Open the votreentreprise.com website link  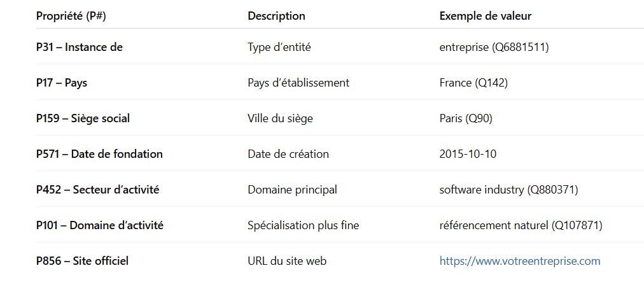click(x=519, y=261)
